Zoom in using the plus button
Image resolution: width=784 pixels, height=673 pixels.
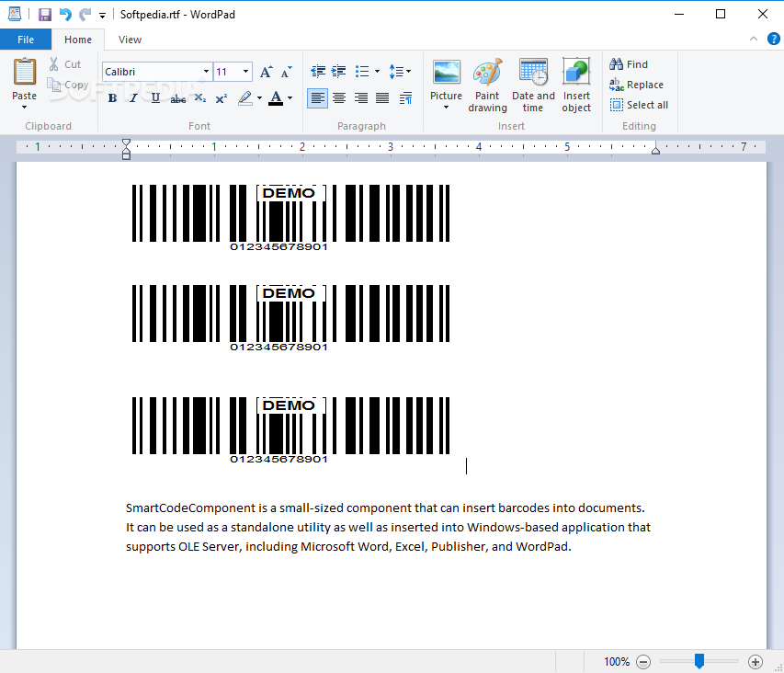(755, 662)
